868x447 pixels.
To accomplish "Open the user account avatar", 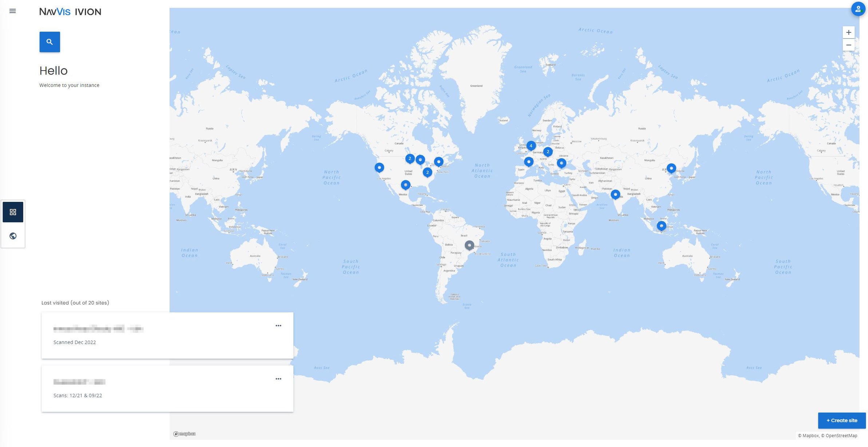I will click(x=858, y=9).
